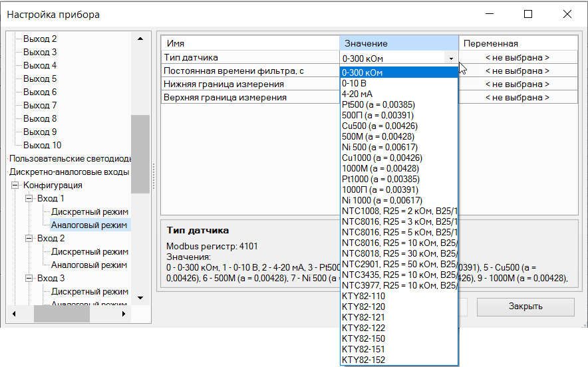Select Выход 5 in the tree
The image size is (588, 367).
(40, 78)
